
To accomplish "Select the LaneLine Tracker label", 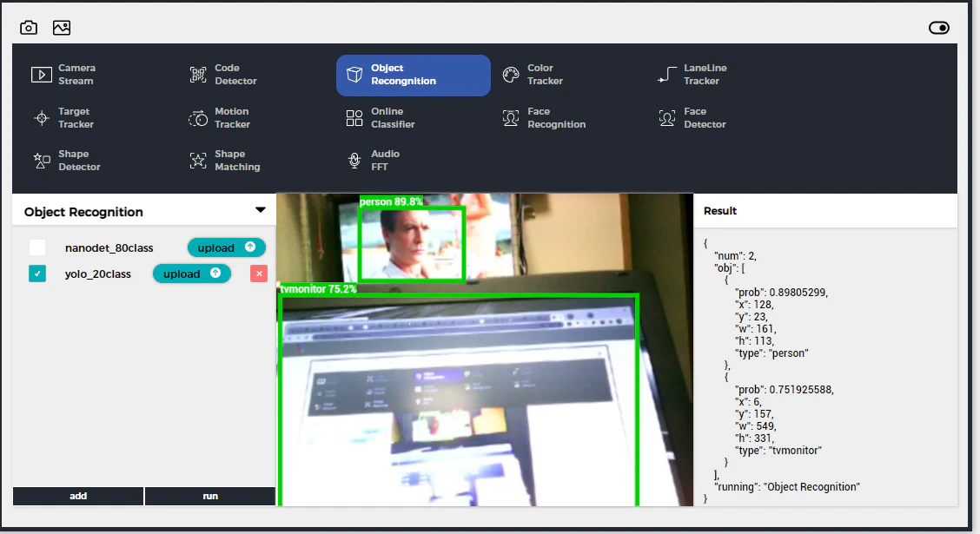I will [705, 75].
